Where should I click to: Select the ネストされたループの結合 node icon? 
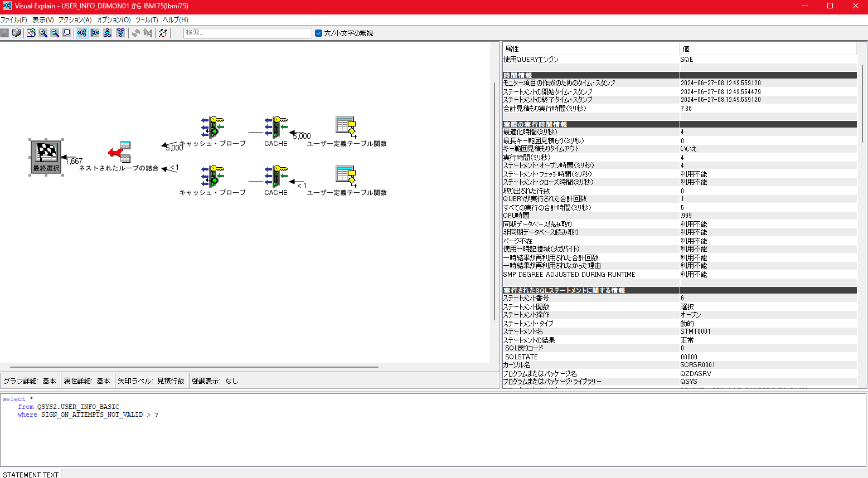[x=119, y=152]
